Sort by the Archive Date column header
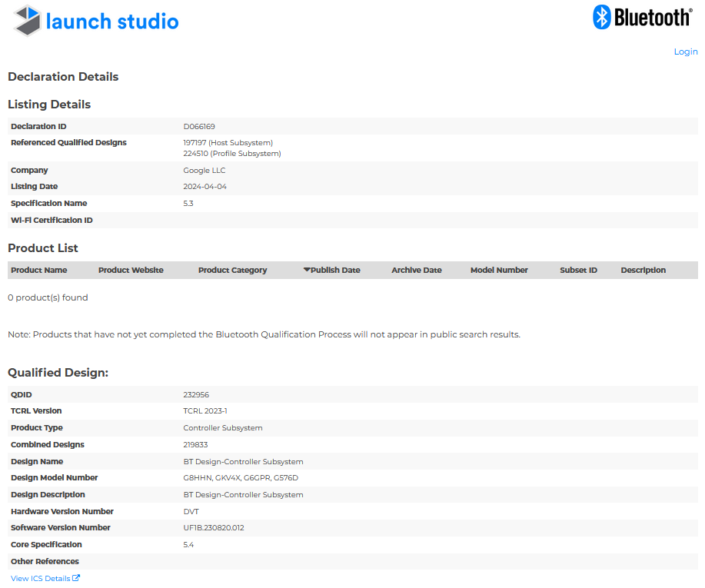This screenshot has height=588, width=705. point(416,270)
